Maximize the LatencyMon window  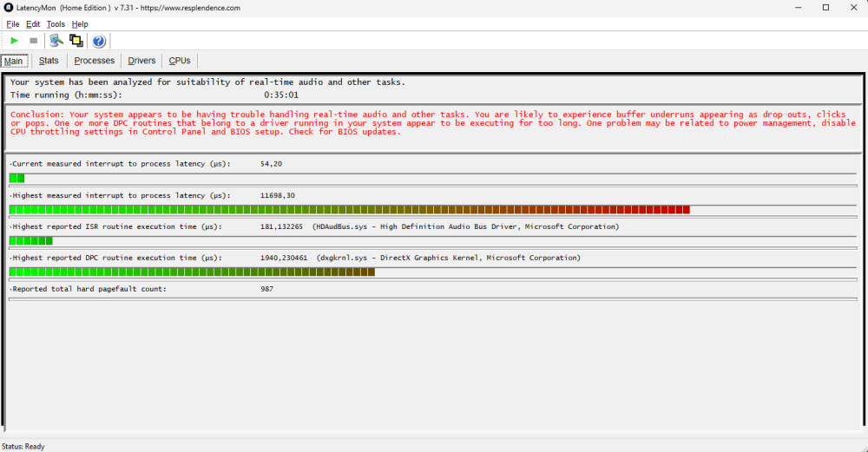pos(825,8)
